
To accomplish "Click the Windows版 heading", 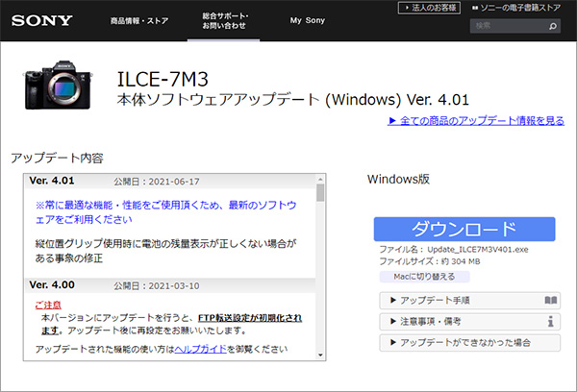I will tap(398, 179).
